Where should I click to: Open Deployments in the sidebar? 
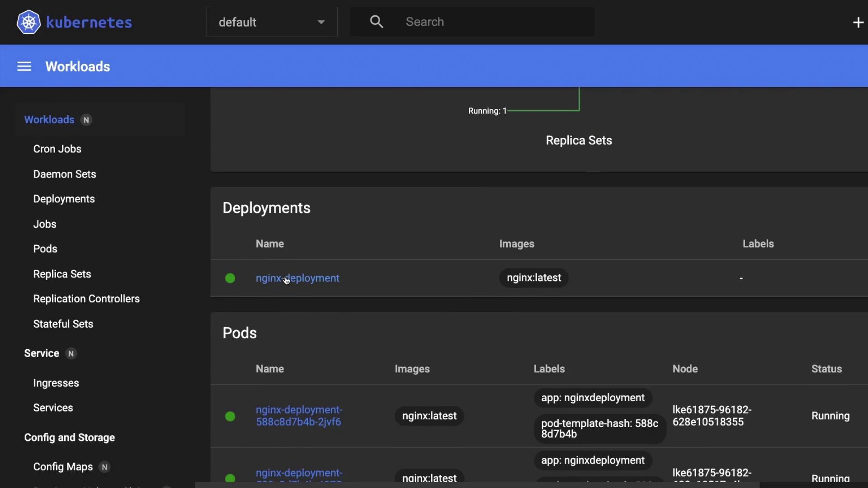[64, 199]
